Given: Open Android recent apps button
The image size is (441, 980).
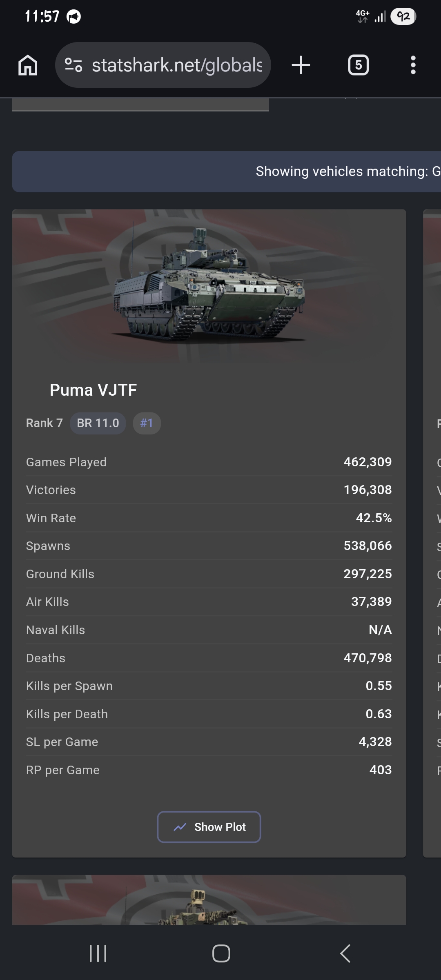Looking at the screenshot, I should pyautogui.click(x=98, y=953).
